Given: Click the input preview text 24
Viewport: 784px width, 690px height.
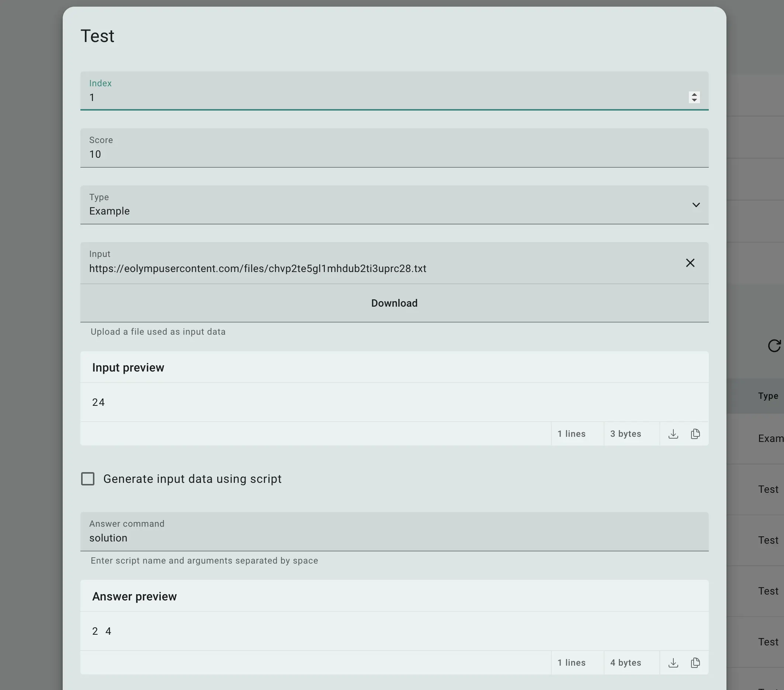Looking at the screenshot, I should click(98, 402).
